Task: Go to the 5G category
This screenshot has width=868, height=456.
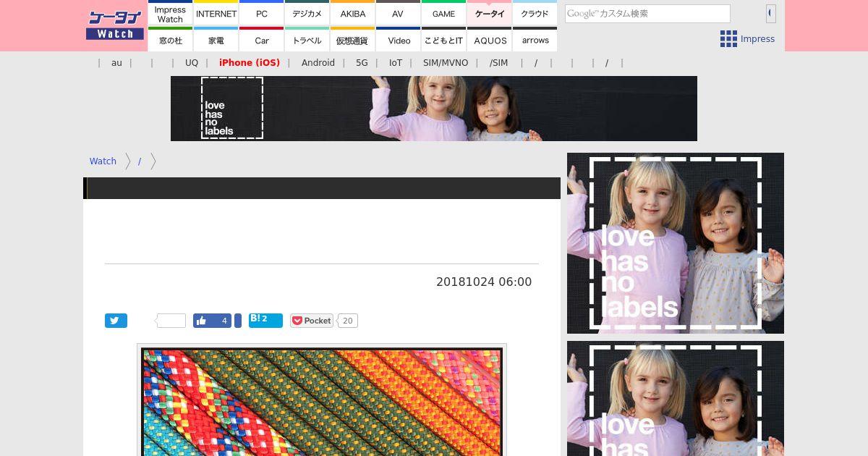Action: coord(362,63)
